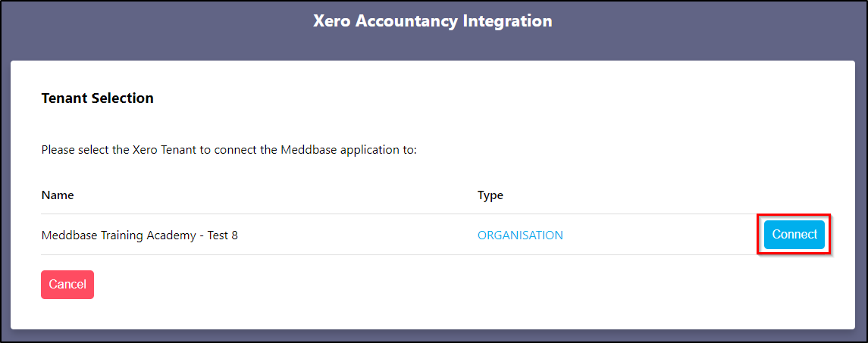Click the Tenant Selection heading
Viewport: 868px width, 343px height.
click(x=97, y=98)
